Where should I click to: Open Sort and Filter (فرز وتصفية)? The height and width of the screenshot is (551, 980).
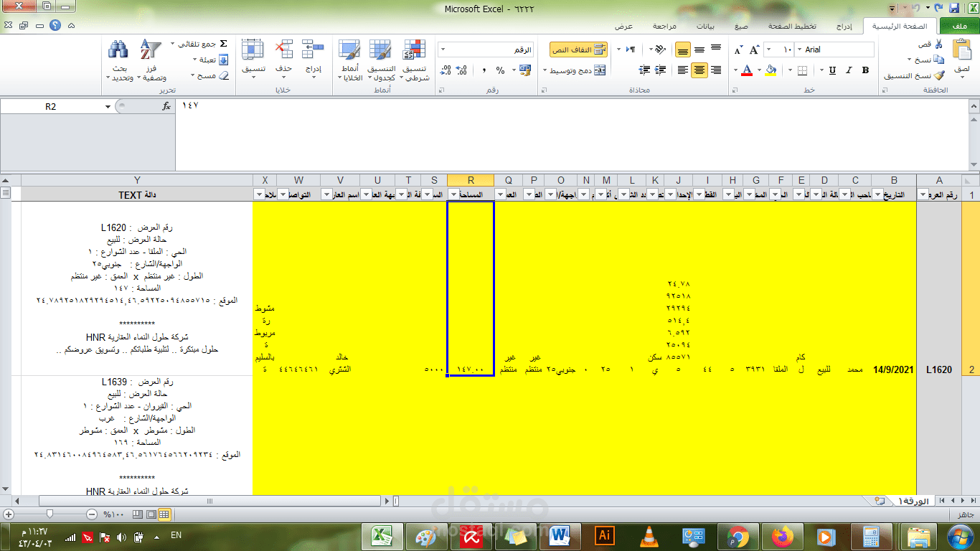(x=151, y=60)
